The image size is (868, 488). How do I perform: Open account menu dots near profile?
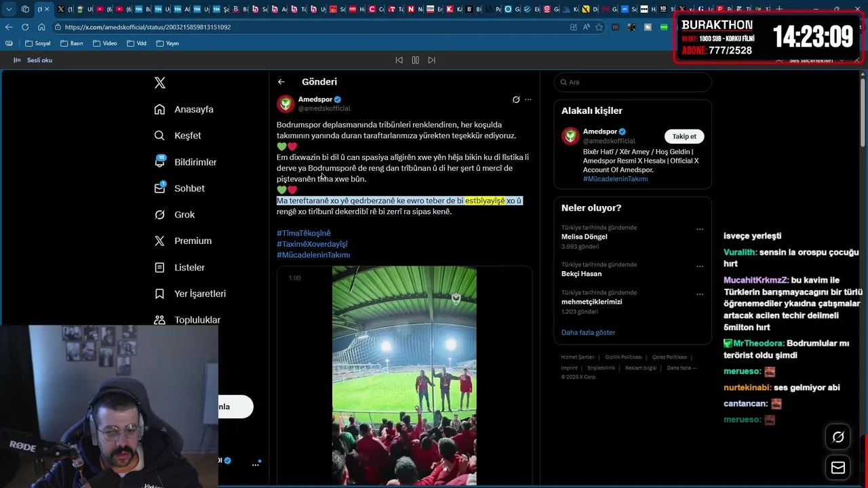[256, 465]
